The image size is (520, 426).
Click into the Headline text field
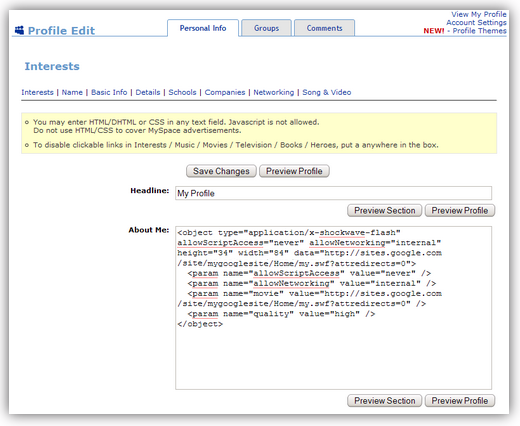pyautogui.click(x=333, y=193)
